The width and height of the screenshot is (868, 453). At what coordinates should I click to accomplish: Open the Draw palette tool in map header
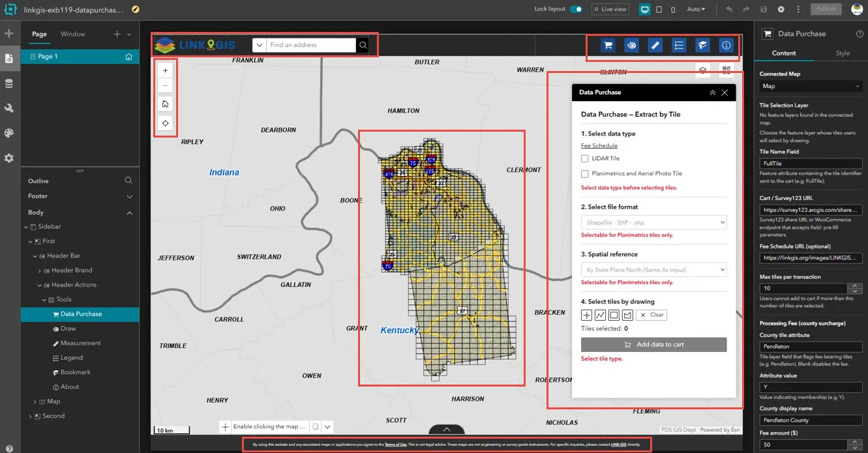(631, 45)
